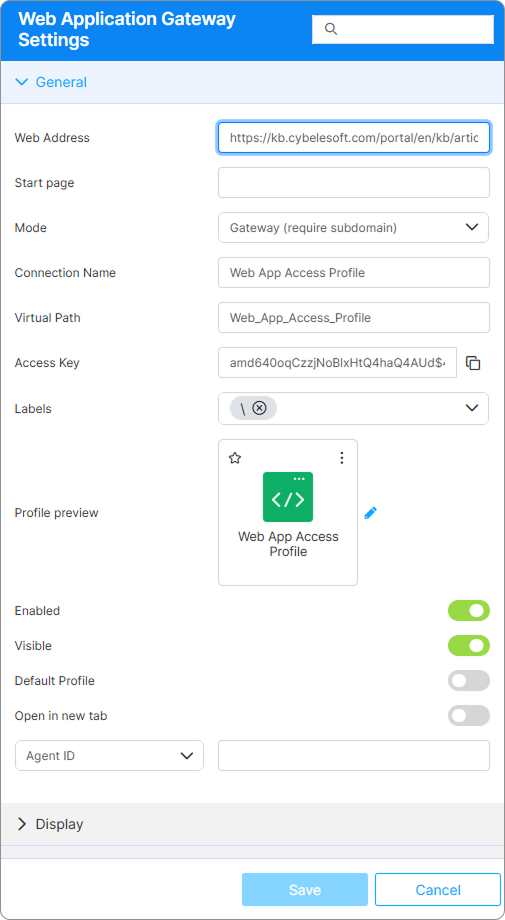505x920 pixels.
Task: Click the empty Start page field
Action: 354,182
